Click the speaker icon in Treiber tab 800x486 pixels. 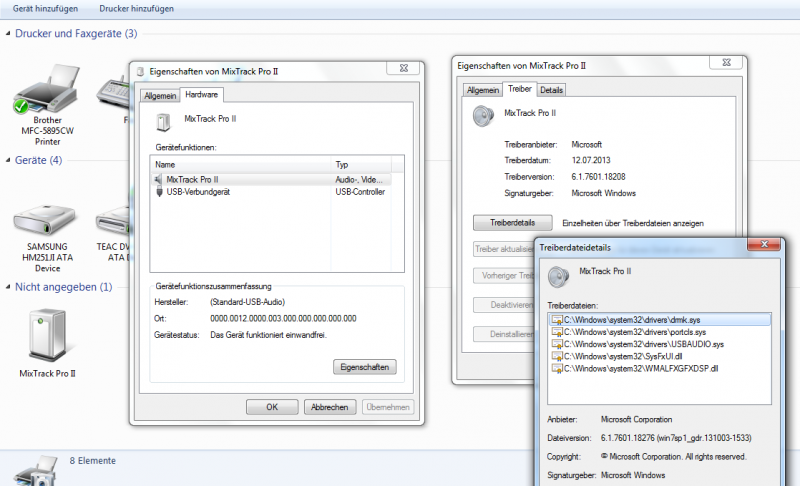(x=483, y=116)
